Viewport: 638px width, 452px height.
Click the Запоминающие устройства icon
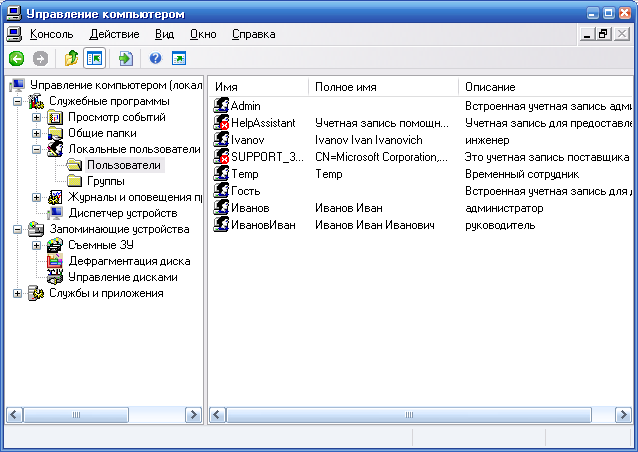coord(36,229)
